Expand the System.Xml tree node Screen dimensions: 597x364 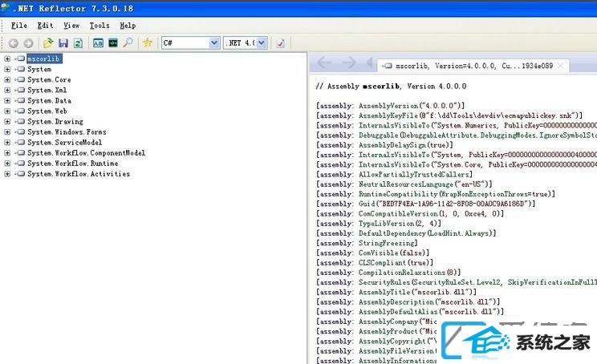(7, 90)
